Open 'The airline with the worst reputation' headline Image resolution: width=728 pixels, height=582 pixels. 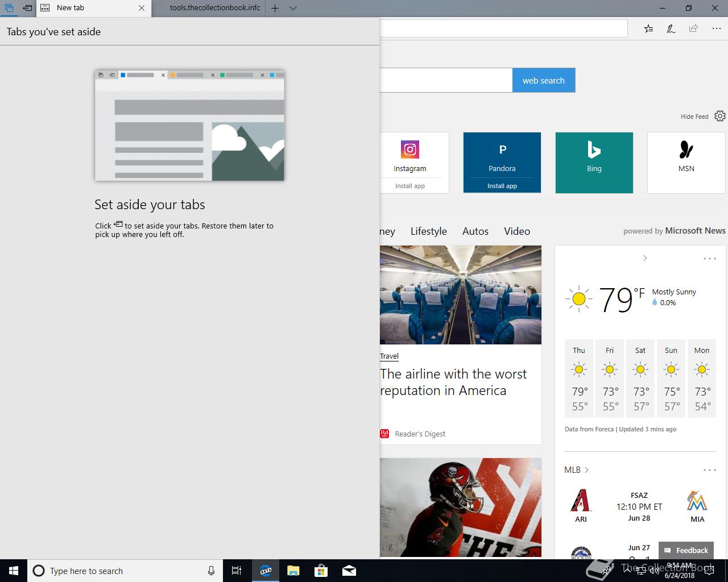[453, 382]
